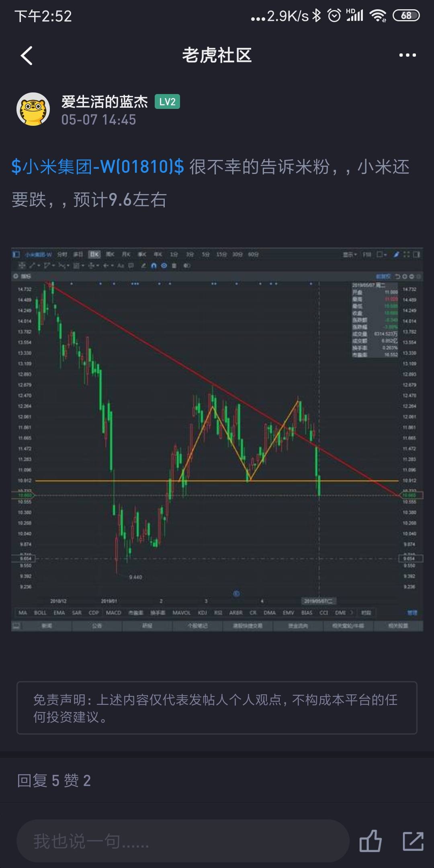Tap the alarm clock status icon
434x868 pixels.
tap(334, 16)
